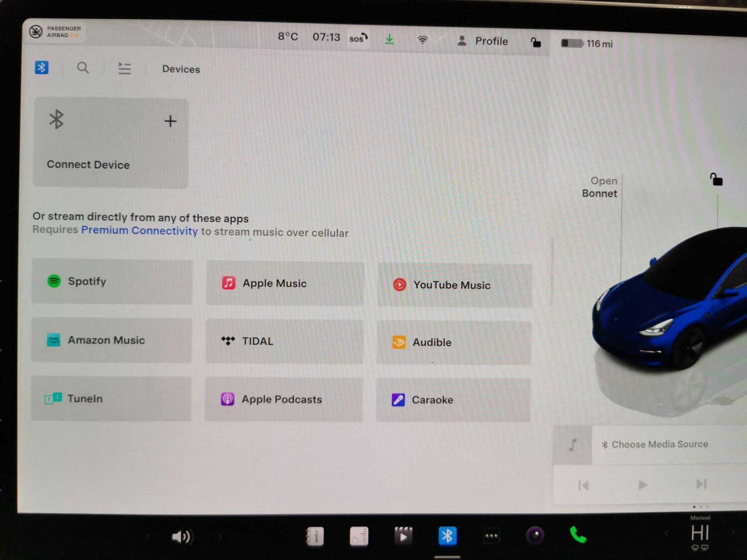Tap the unlock padlock in the status bar
Image resolution: width=747 pixels, height=560 pixels.
pos(536,43)
